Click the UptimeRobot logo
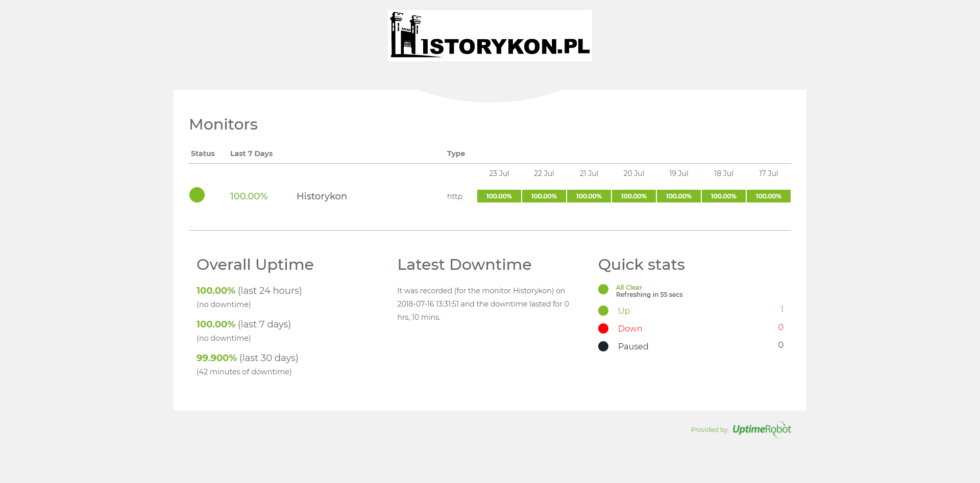Image resolution: width=980 pixels, height=483 pixels. [762, 429]
